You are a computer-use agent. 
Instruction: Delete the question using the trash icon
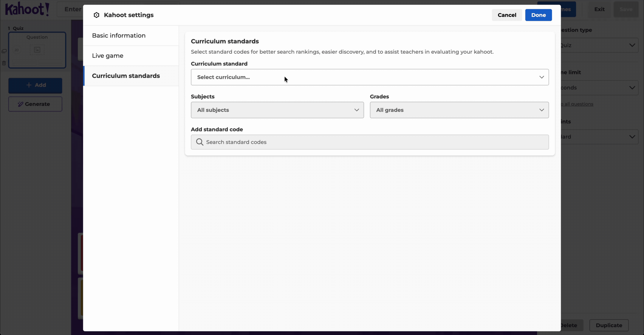pos(4,63)
